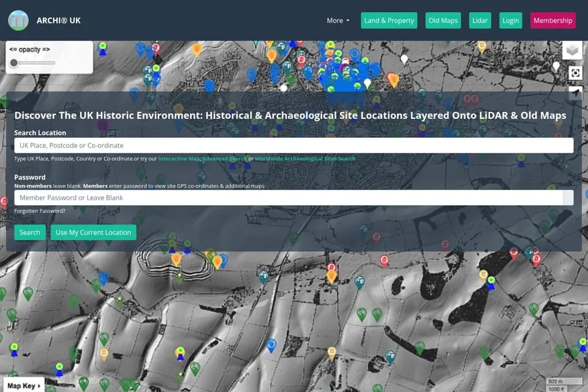Click the navigation arrow map control
588x392 pixels.
pyautogui.click(x=575, y=92)
